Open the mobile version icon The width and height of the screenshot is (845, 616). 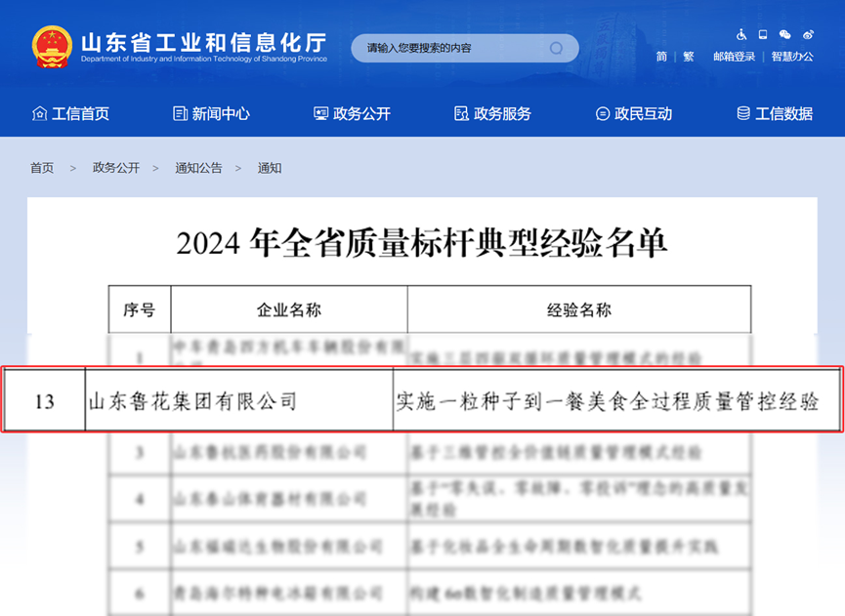[x=763, y=35]
